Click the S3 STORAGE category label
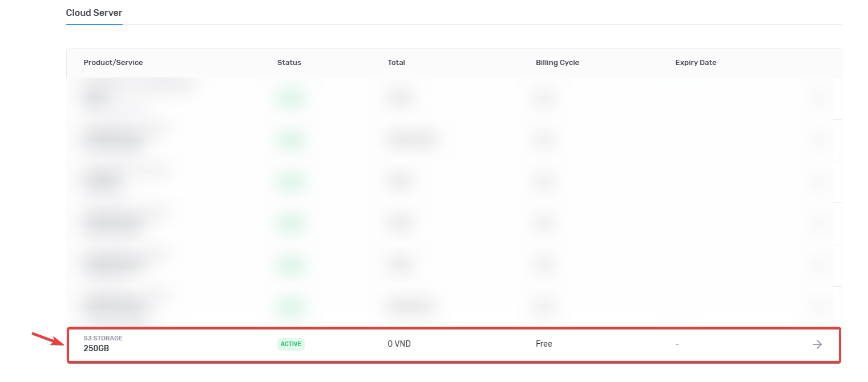The height and width of the screenshot is (382, 868). (103, 338)
